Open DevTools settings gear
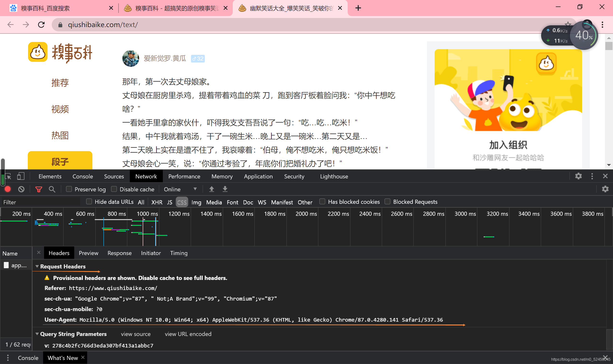The image size is (613, 364). 578,176
